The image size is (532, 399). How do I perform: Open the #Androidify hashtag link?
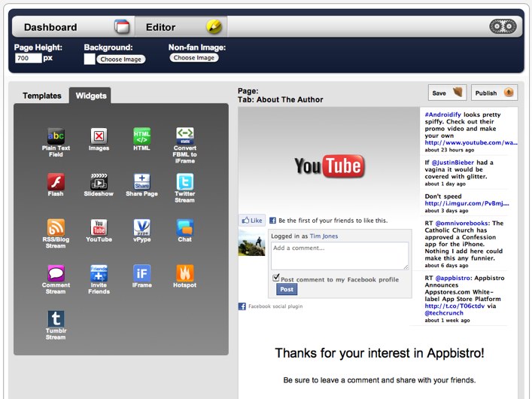pyautogui.click(x=442, y=114)
